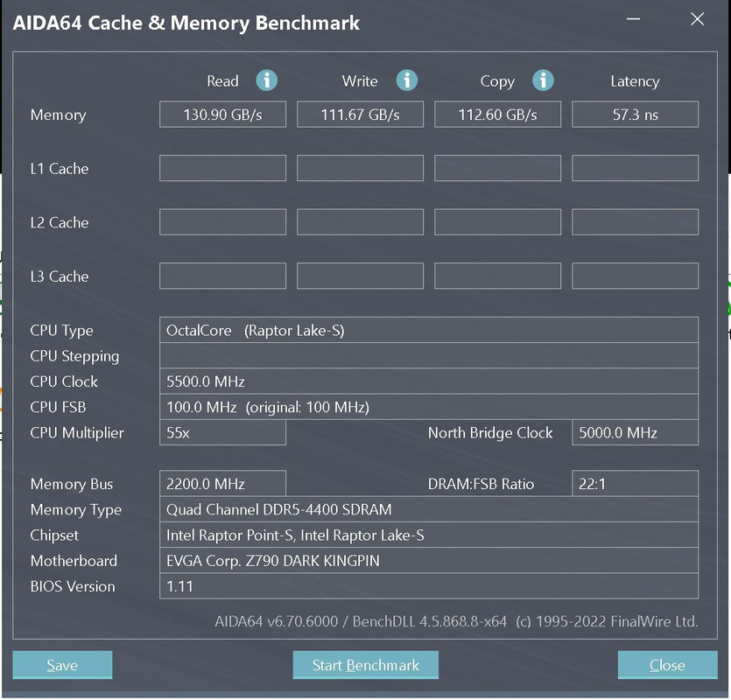Click the Motherboard label
731x700 pixels.
(x=74, y=560)
